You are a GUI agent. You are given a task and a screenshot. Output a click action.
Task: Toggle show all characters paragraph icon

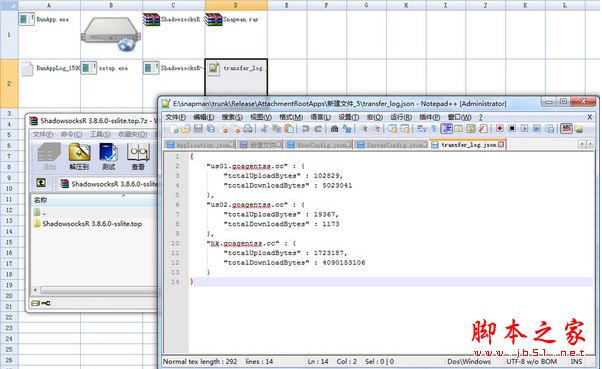coord(434,129)
